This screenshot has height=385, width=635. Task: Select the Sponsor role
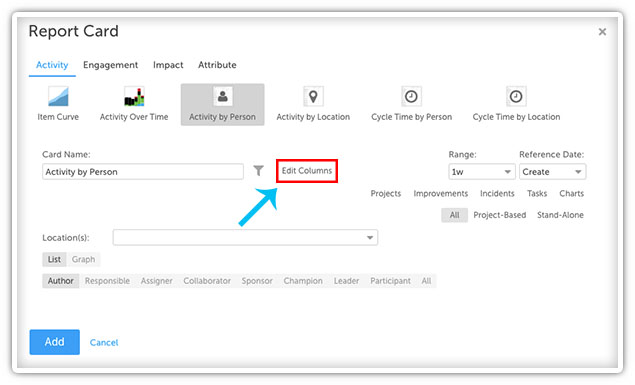pyautogui.click(x=257, y=281)
